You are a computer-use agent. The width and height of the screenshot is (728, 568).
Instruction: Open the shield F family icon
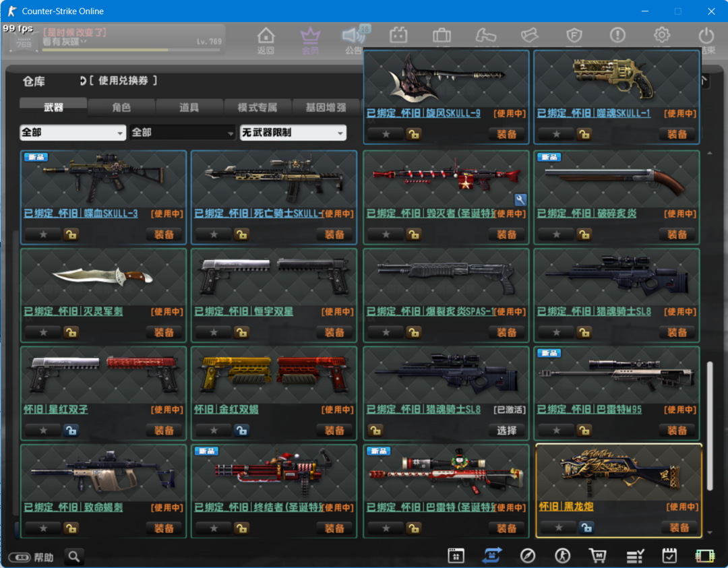[574, 35]
